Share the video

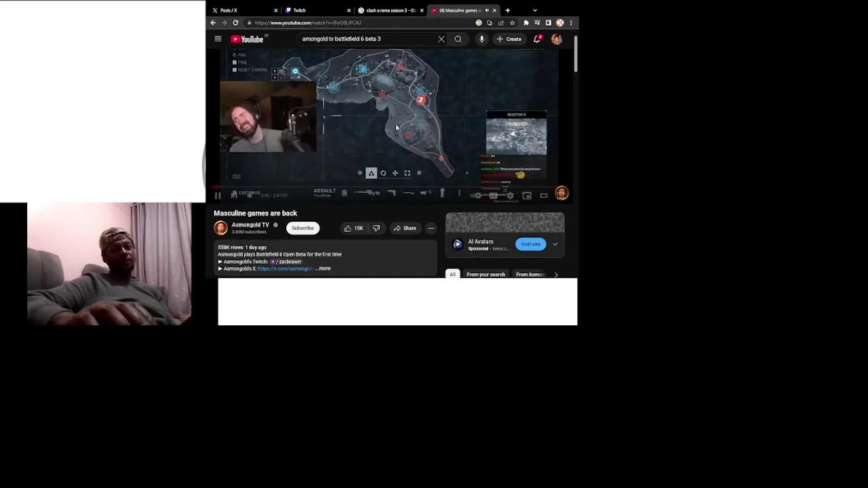pos(405,228)
